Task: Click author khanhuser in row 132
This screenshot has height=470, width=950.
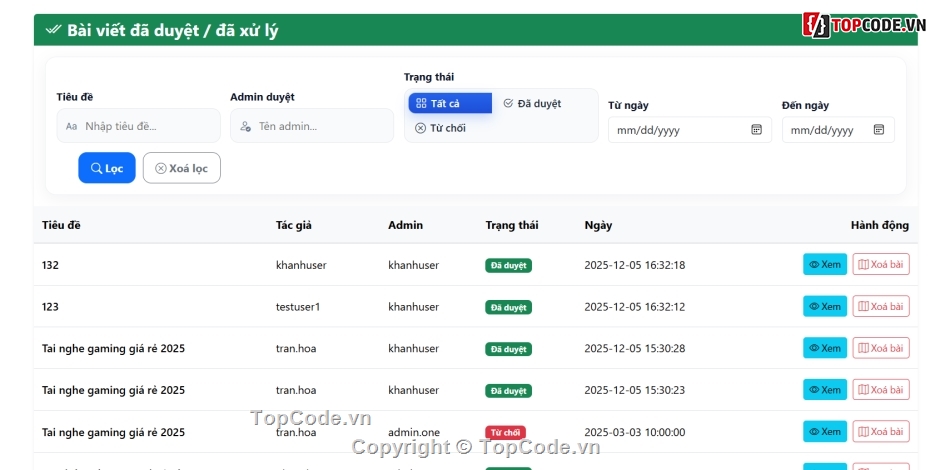Action: click(301, 265)
